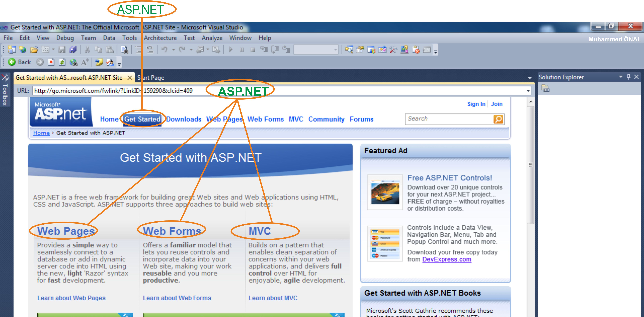The image size is (644, 317).
Task: Open the File menu
Action: [8, 38]
